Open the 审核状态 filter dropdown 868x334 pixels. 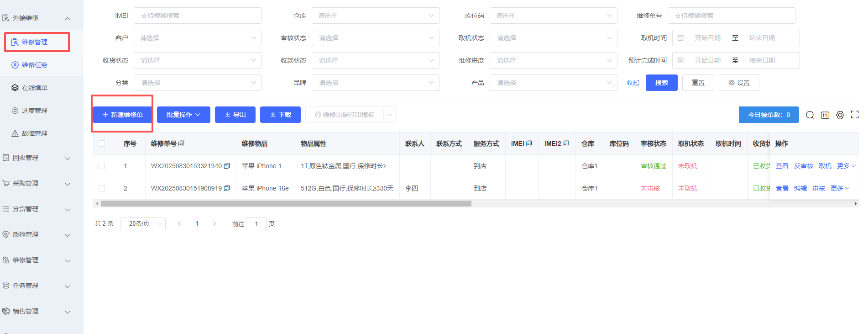[x=375, y=38]
